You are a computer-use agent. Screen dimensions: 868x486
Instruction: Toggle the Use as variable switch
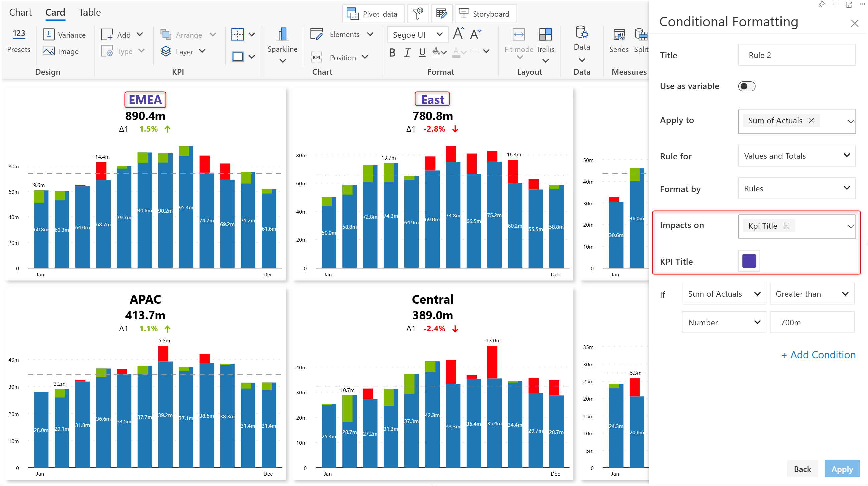pyautogui.click(x=746, y=86)
